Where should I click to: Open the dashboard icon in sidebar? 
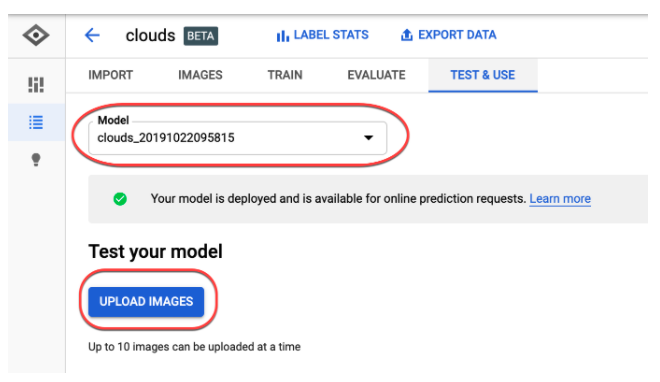tap(36, 85)
